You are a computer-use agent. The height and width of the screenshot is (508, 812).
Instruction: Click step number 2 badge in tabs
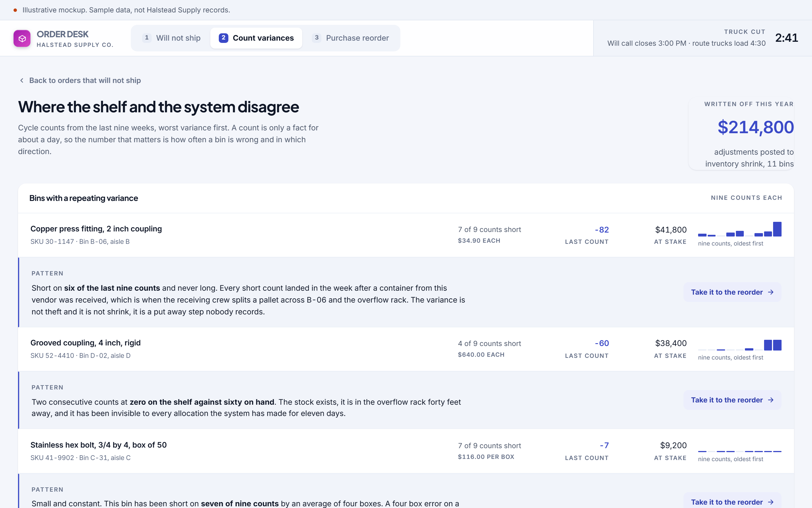pos(224,38)
